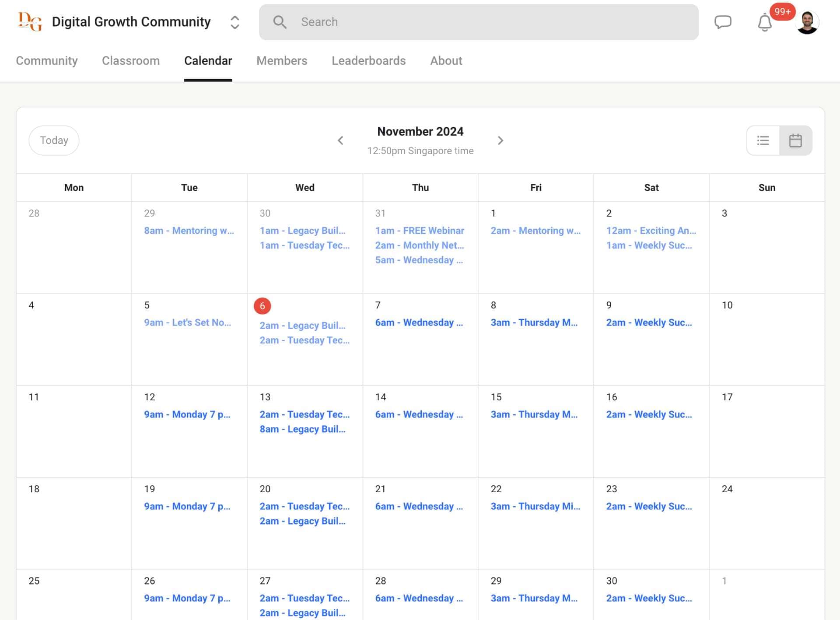Image resolution: width=840 pixels, height=620 pixels.
Task: Click the magnifier search icon
Action: (x=280, y=22)
